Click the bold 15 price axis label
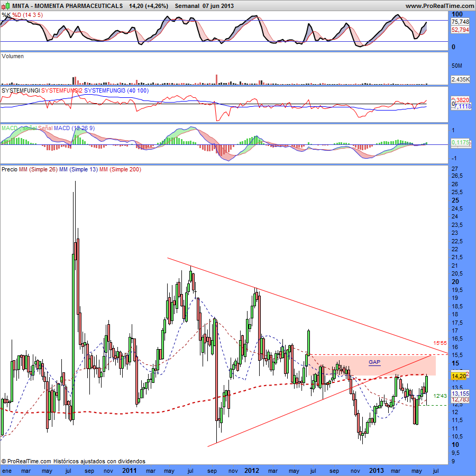Viewport: 476px width, 476px height. pos(455,363)
